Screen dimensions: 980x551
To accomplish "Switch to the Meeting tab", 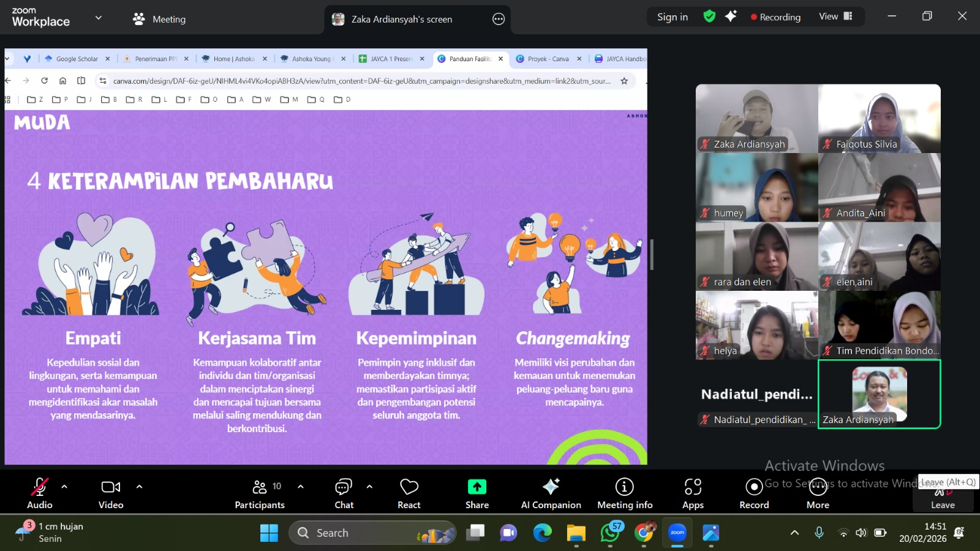I will click(x=159, y=19).
